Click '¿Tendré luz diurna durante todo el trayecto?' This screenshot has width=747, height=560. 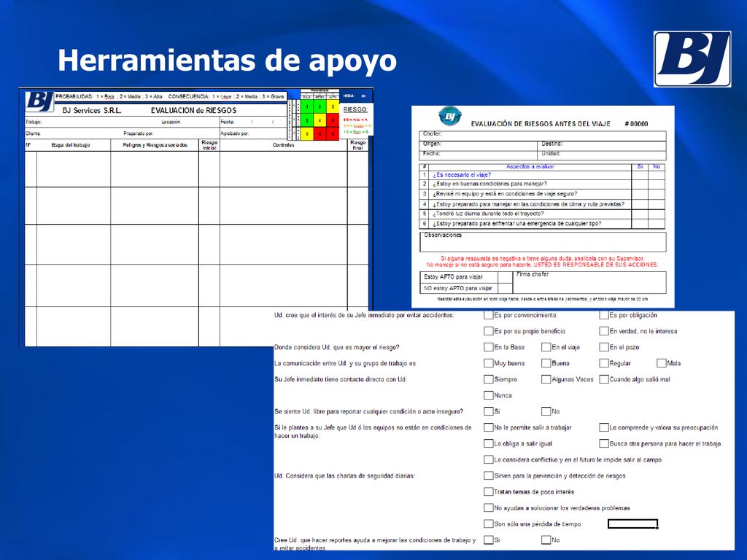pyautogui.click(x=488, y=214)
